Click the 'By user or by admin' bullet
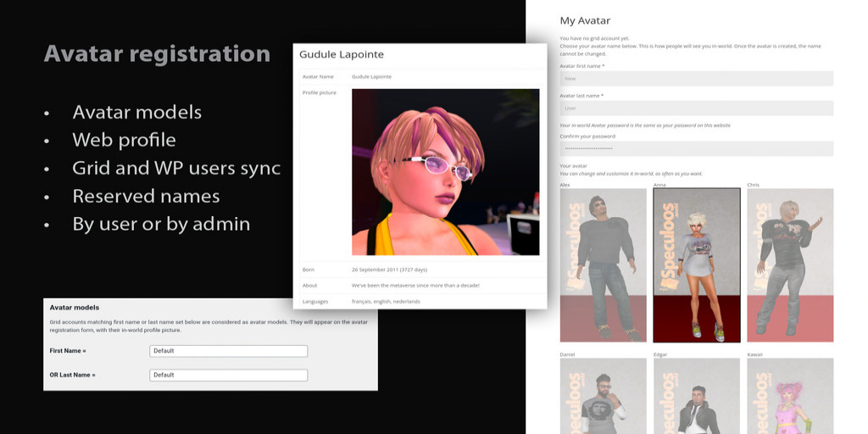 click(x=161, y=224)
